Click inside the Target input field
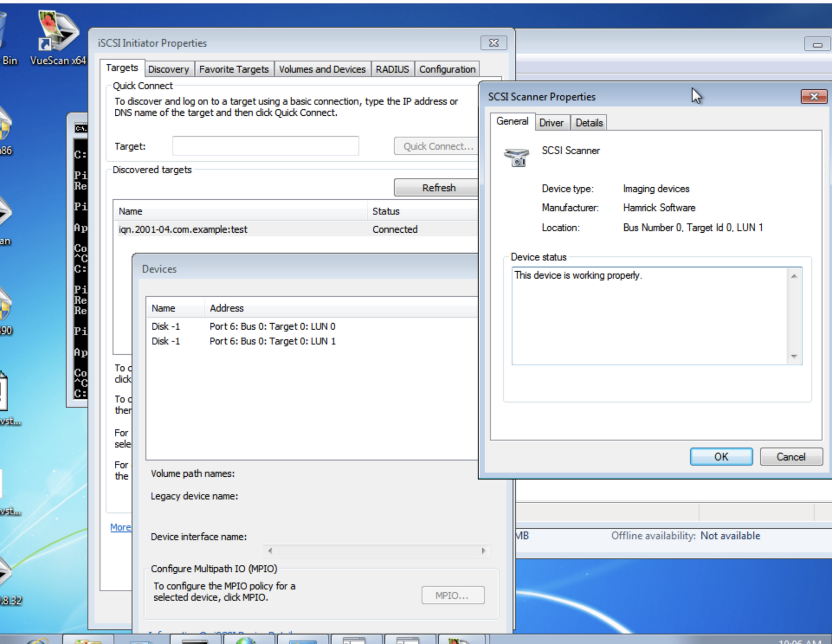 pos(265,146)
